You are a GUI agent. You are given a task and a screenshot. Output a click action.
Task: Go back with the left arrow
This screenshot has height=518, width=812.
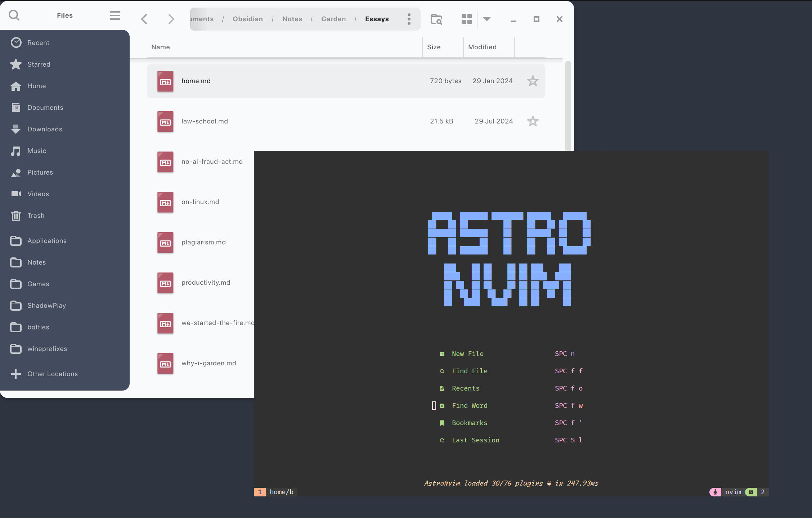coord(144,19)
